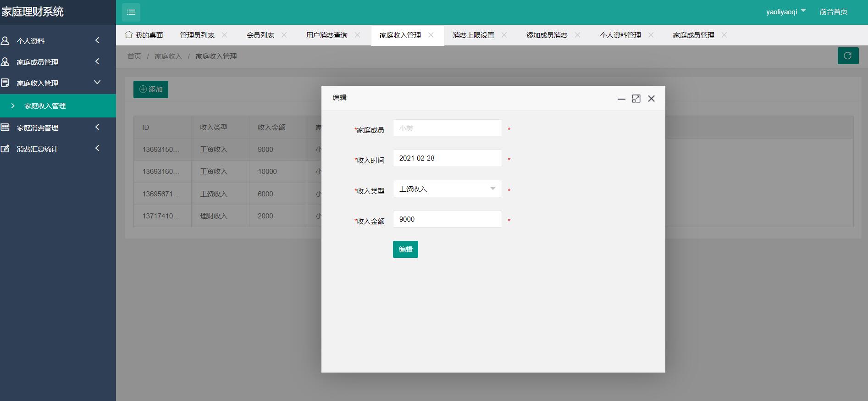Close the 会员列表 tab
The height and width of the screenshot is (401, 868).
pos(284,35)
